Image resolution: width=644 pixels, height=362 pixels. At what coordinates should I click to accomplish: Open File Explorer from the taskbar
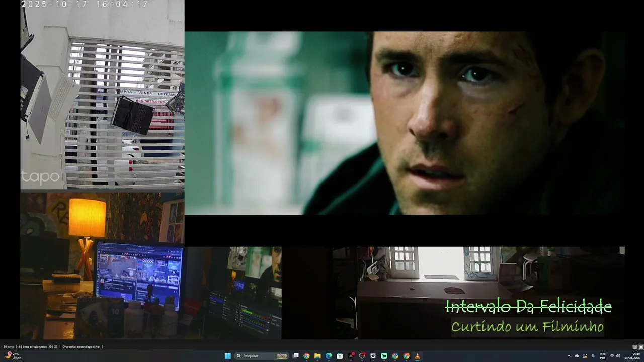click(317, 356)
